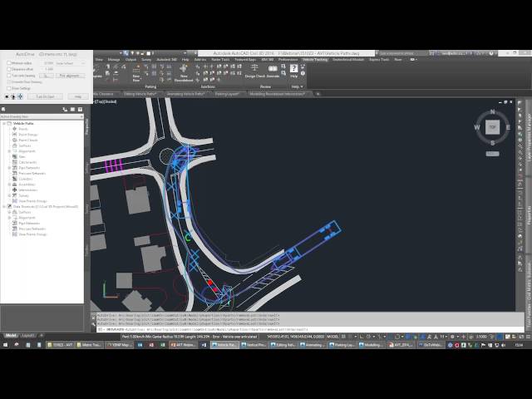Screen dimensions: 532x399
Task: Switch to the Layout1 tab
Action: [x=28, y=336]
